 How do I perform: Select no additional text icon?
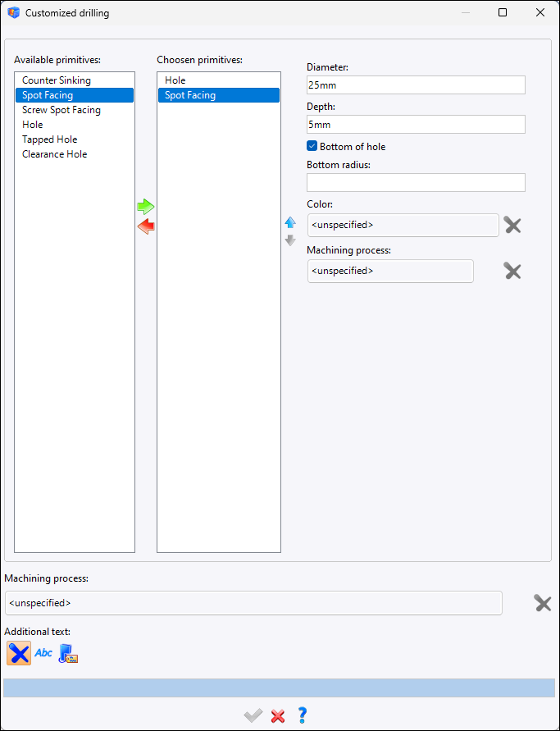19,653
